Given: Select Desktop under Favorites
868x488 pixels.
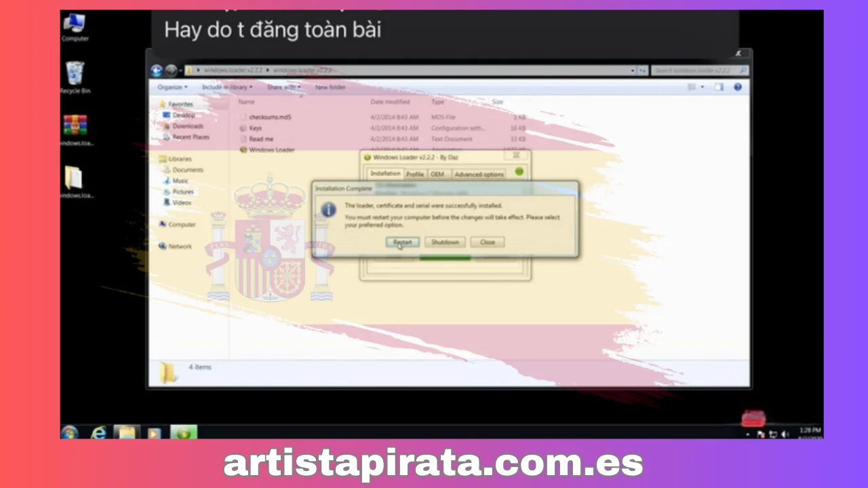Looking at the screenshot, I should [x=179, y=115].
